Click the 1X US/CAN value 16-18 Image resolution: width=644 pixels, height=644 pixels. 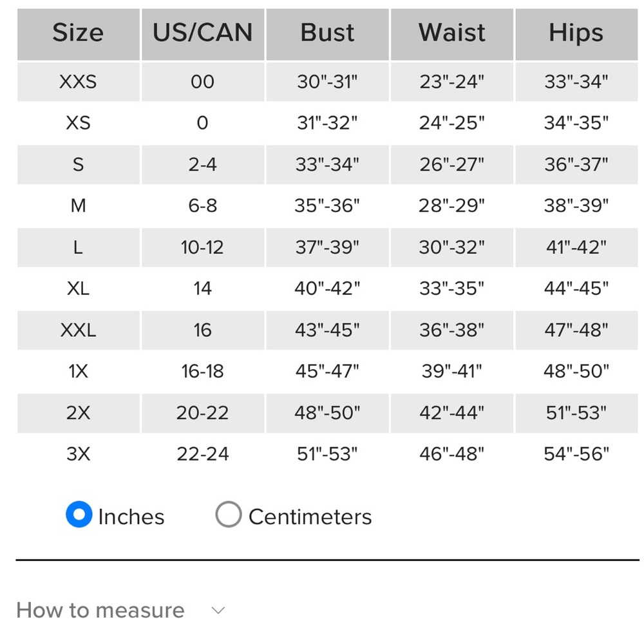[x=202, y=372]
